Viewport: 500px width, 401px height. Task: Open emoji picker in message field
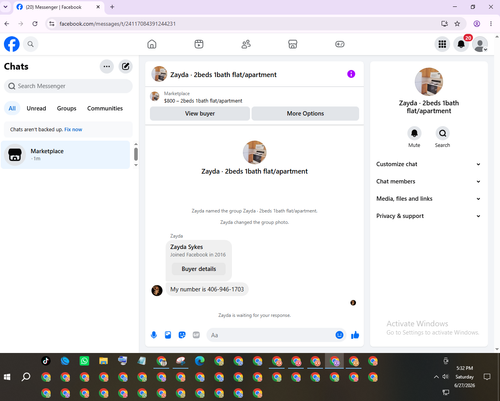(x=339, y=335)
